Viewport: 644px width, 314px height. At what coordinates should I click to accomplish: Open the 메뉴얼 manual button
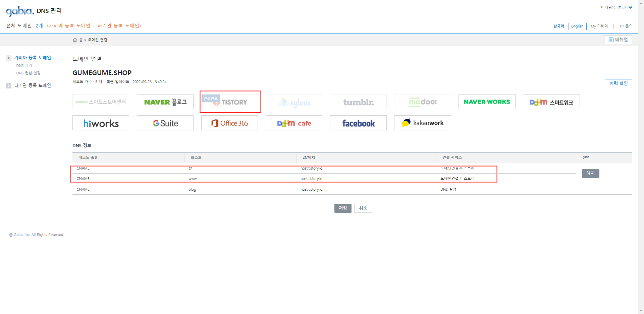(618, 40)
